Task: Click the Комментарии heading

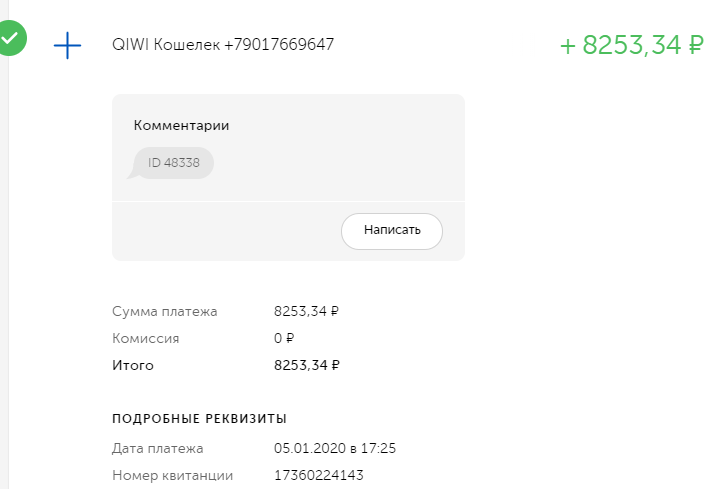Action: point(182,125)
